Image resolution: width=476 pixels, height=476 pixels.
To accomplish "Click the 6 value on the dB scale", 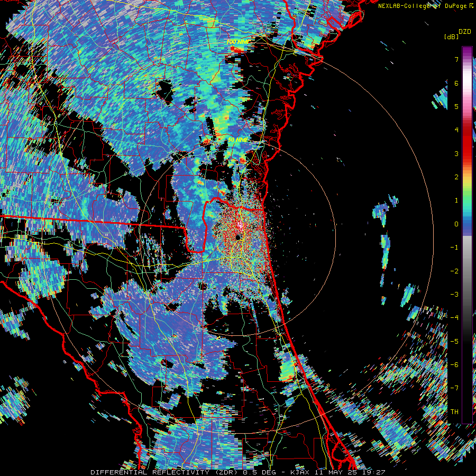I will click(456, 83).
